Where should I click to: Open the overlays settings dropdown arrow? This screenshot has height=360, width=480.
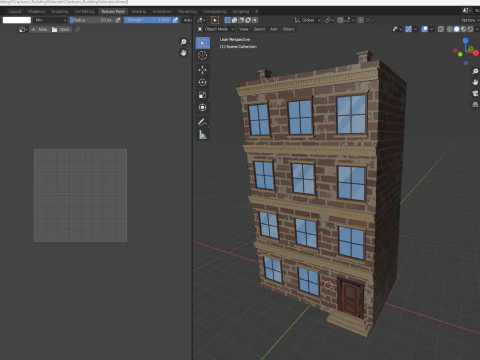[x=431, y=29]
